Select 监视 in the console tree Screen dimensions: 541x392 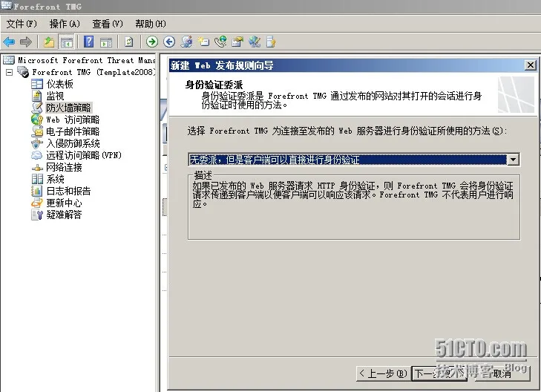click(x=55, y=96)
